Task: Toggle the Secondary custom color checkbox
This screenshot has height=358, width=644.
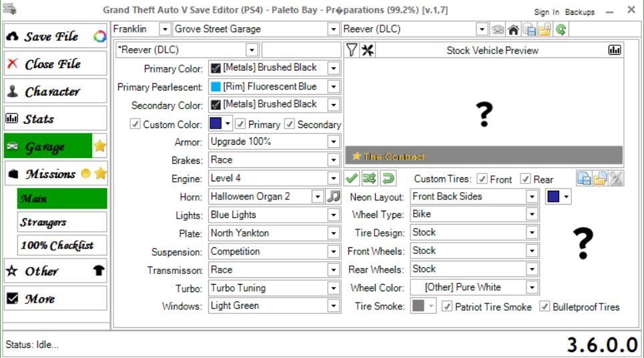Action: [x=290, y=124]
